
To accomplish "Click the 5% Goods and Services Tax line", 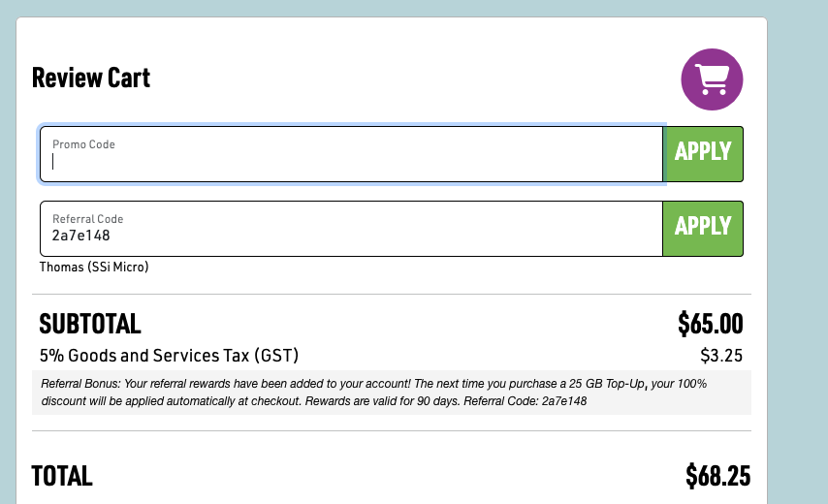I will pyautogui.click(x=169, y=356).
